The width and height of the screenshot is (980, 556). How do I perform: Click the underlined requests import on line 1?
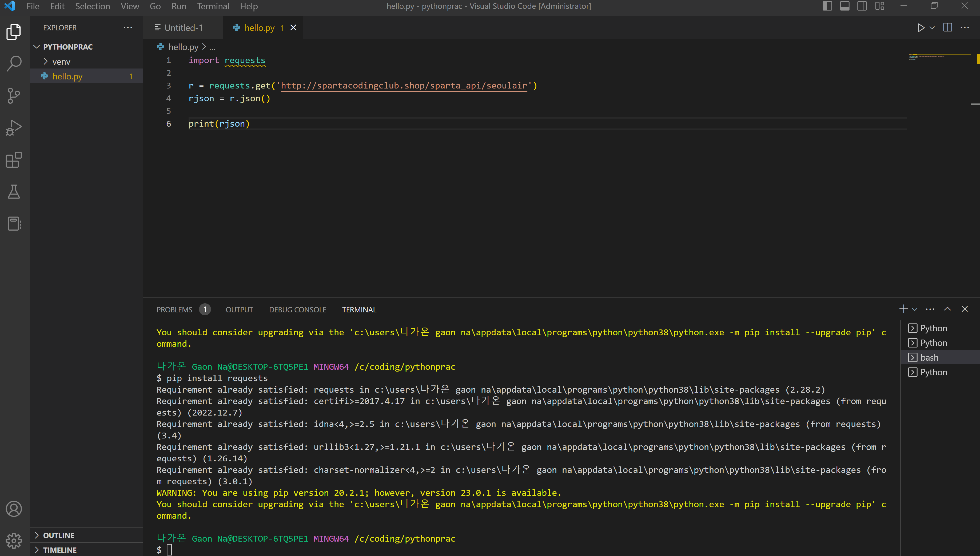tap(245, 60)
